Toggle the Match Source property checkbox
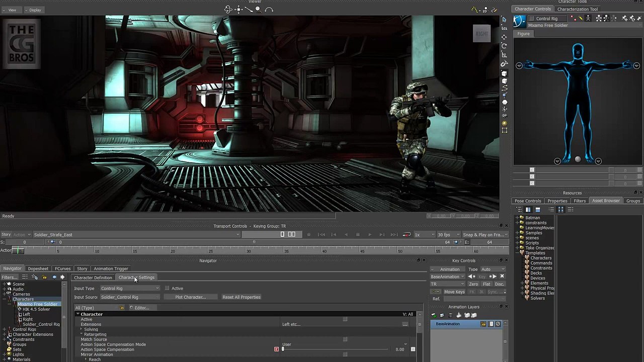644x362 pixels. coord(345,339)
